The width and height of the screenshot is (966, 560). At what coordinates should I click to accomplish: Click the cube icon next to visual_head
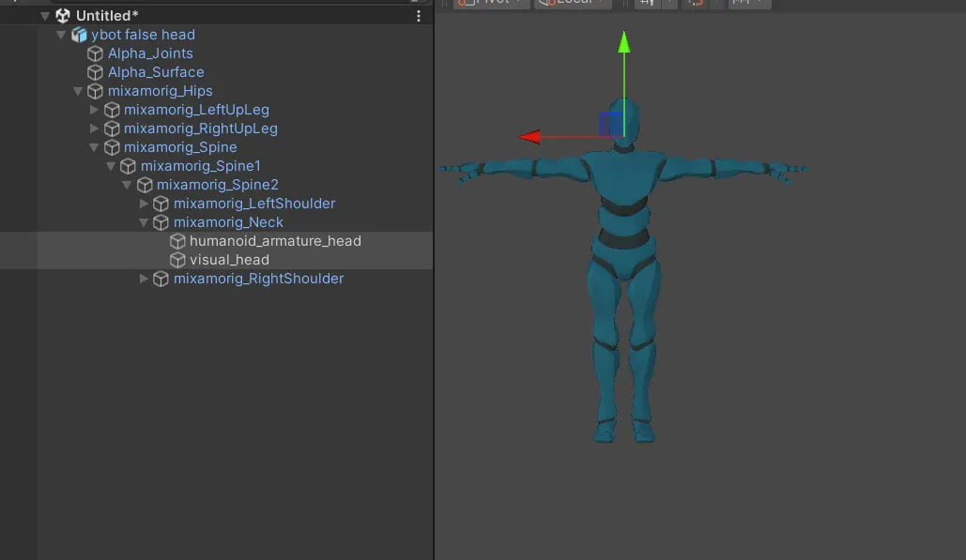176,260
